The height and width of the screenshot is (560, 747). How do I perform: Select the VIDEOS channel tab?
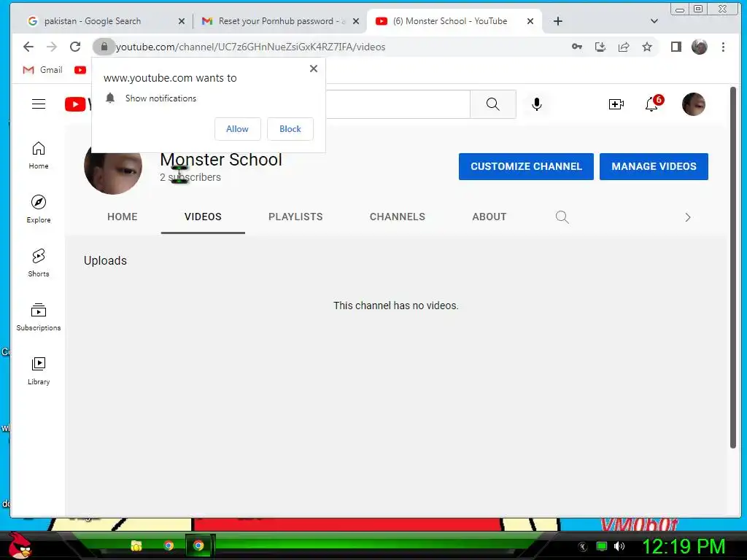(x=203, y=217)
